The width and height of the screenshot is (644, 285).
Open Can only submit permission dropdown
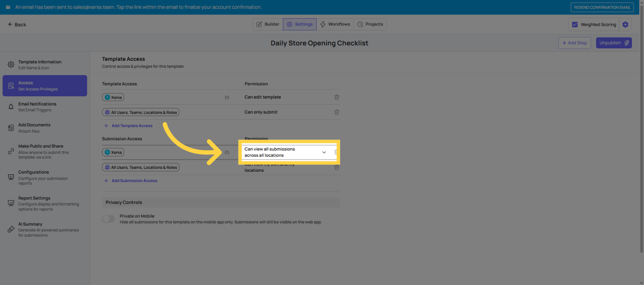(261, 112)
